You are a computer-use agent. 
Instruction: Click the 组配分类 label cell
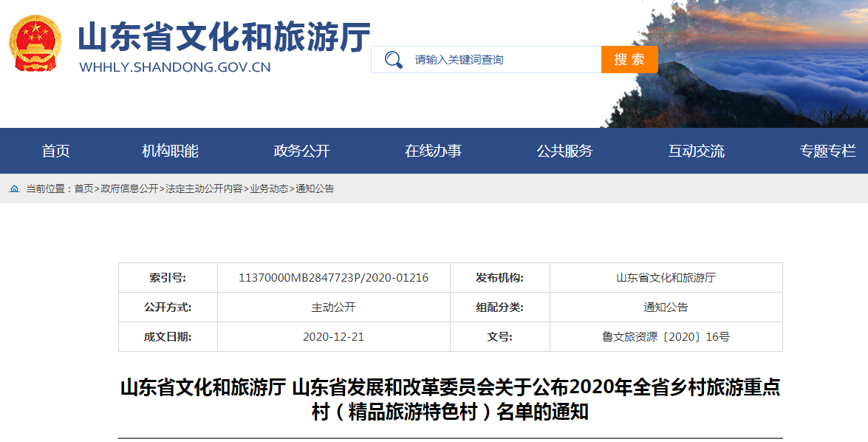coord(500,307)
